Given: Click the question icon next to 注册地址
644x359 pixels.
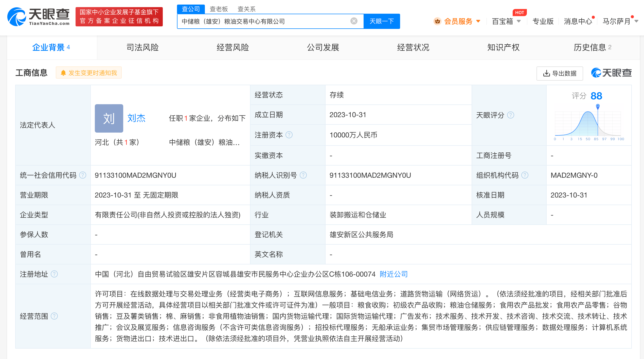Looking at the screenshot, I should click(x=54, y=274).
